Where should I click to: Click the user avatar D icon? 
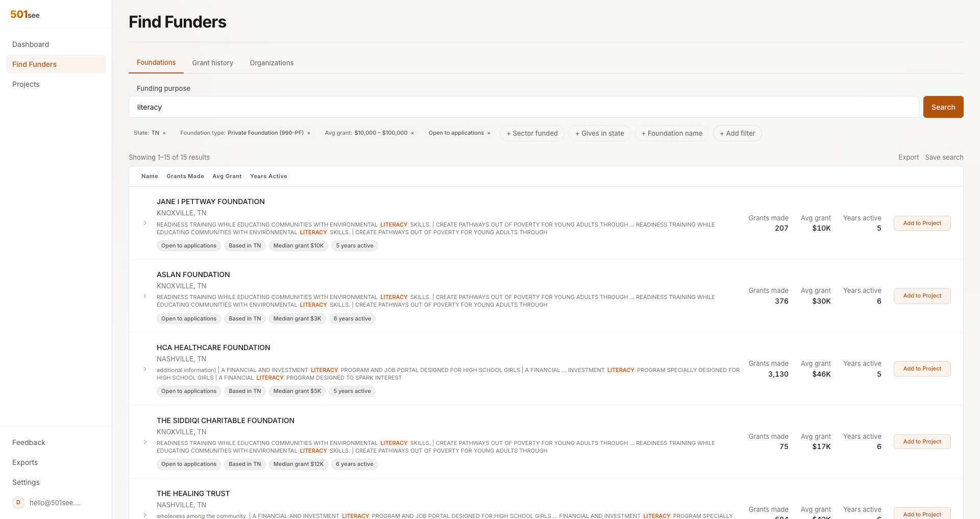coord(18,503)
